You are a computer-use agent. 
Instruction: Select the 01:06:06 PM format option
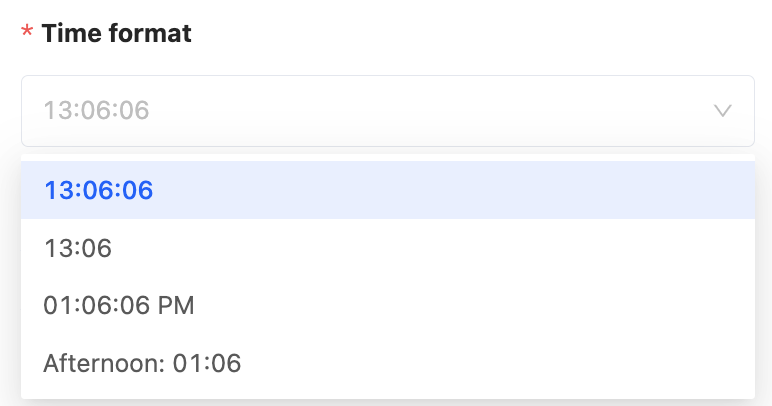click(x=119, y=306)
